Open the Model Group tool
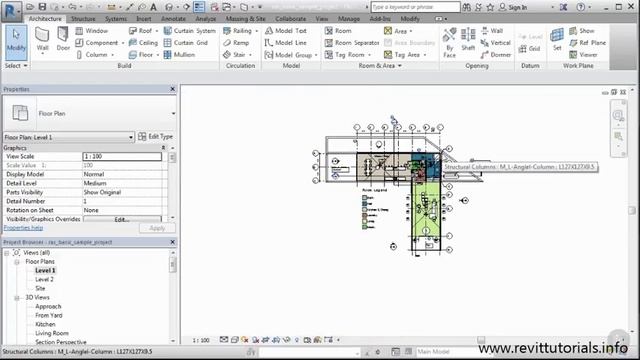This screenshot has height=360, width=640. tap(289, 54)
